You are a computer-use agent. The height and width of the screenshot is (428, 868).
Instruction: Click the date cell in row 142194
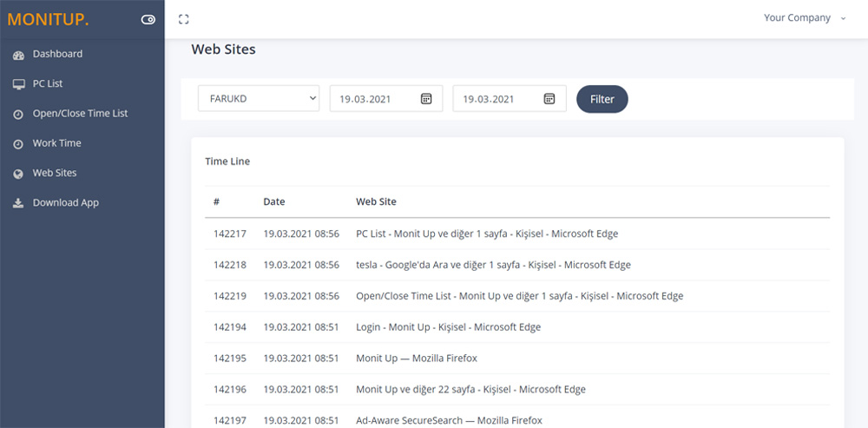coord(301,326)
